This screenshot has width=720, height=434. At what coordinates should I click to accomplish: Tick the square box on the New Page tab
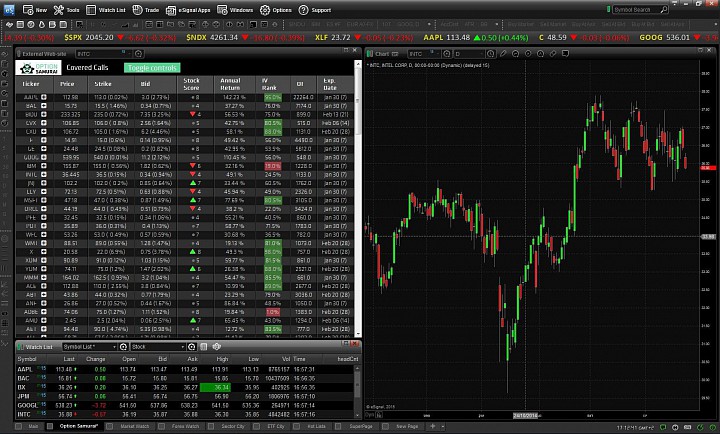(x=386, y=426)
